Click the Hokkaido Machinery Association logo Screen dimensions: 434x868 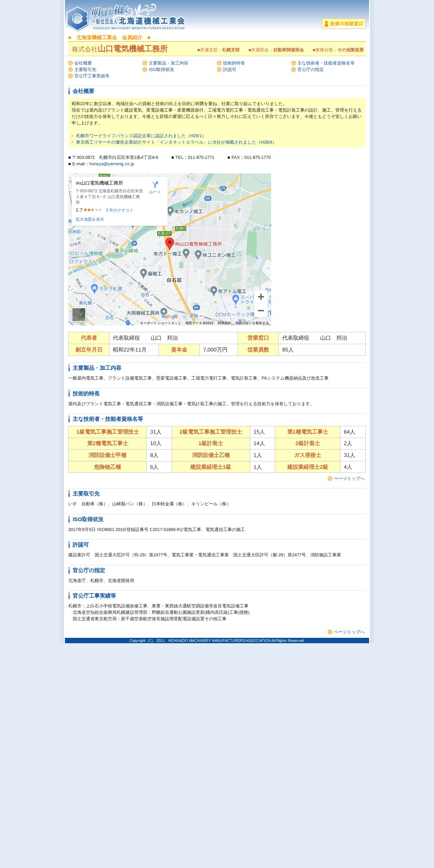(x=126, y=18)
